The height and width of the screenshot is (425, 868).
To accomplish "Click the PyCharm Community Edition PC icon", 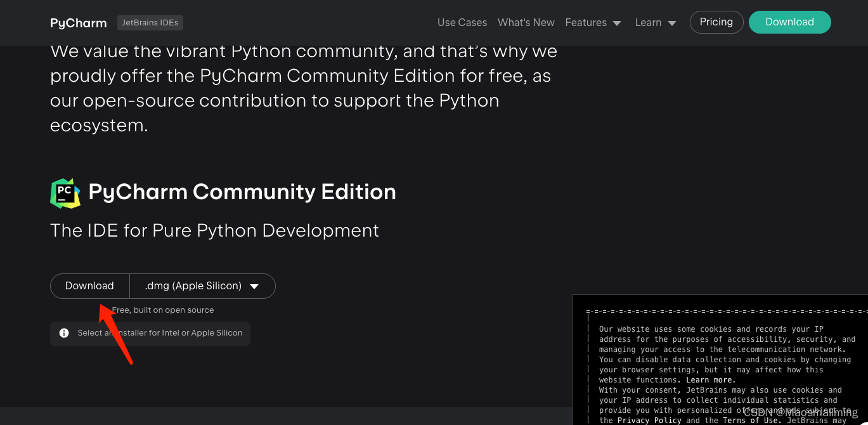I will click(x=65, y=193).
